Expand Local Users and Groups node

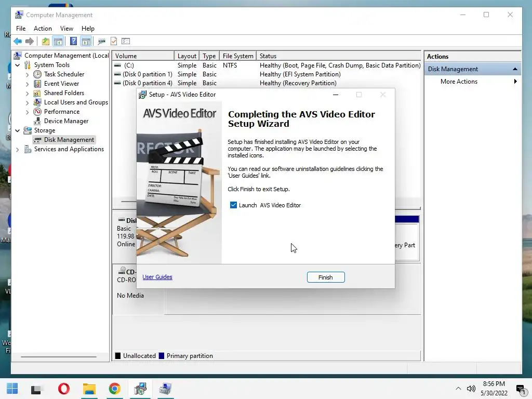(28, 102)
